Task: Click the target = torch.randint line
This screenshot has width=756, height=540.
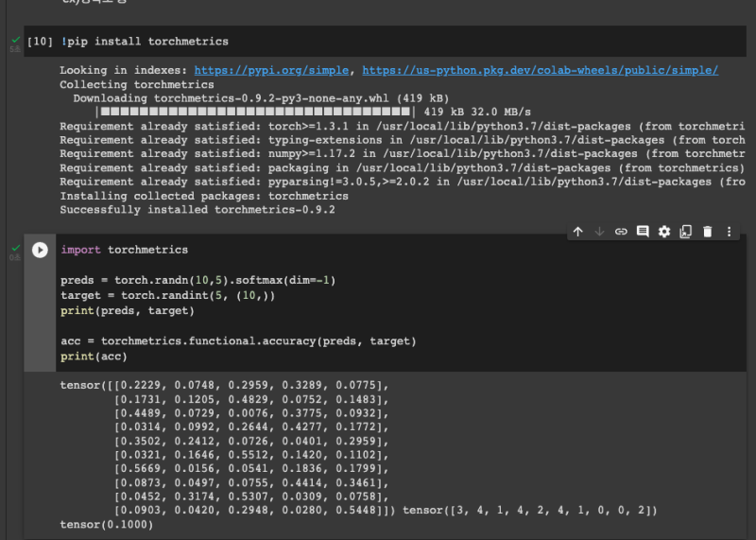Action: pyautogui.click(x=168, y=295)
